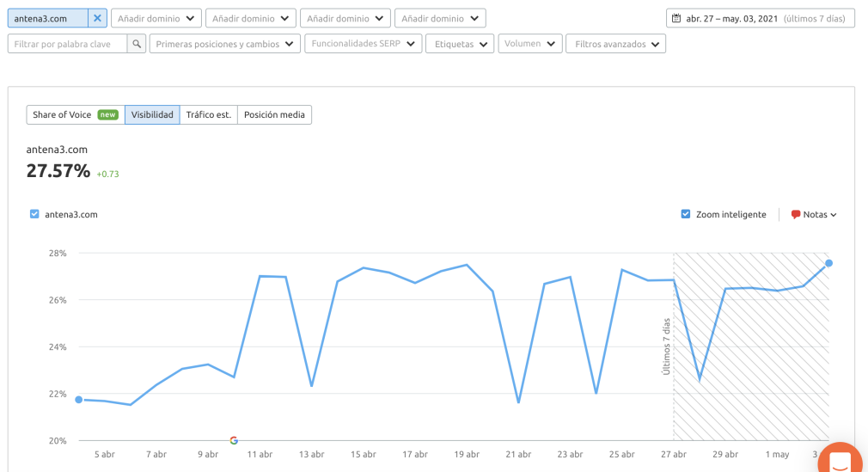This screenshot has height=472, width=868.
Task: Toggle the antena3.com series checkbox
Action: pyautogui.click(x=34, y=214)
